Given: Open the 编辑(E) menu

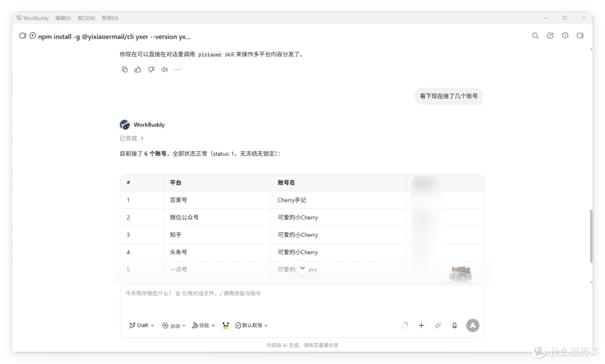Looking at the screenshot, I should tap(63, 18).
